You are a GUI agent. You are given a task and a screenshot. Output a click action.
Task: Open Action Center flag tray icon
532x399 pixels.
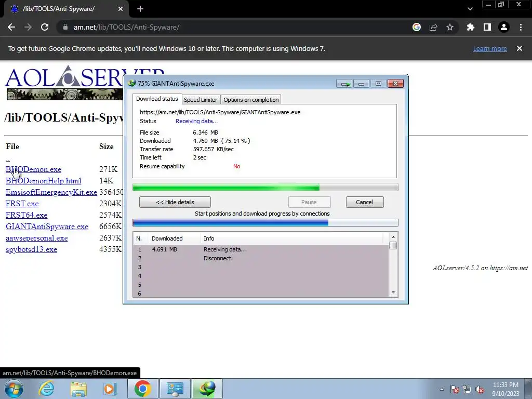click(x=455, y=389)
